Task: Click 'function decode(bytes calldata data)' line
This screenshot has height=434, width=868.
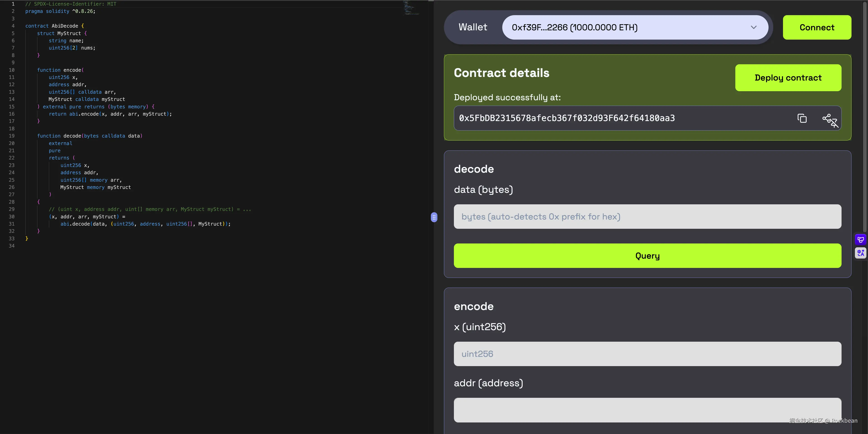Action: point(90,136)
